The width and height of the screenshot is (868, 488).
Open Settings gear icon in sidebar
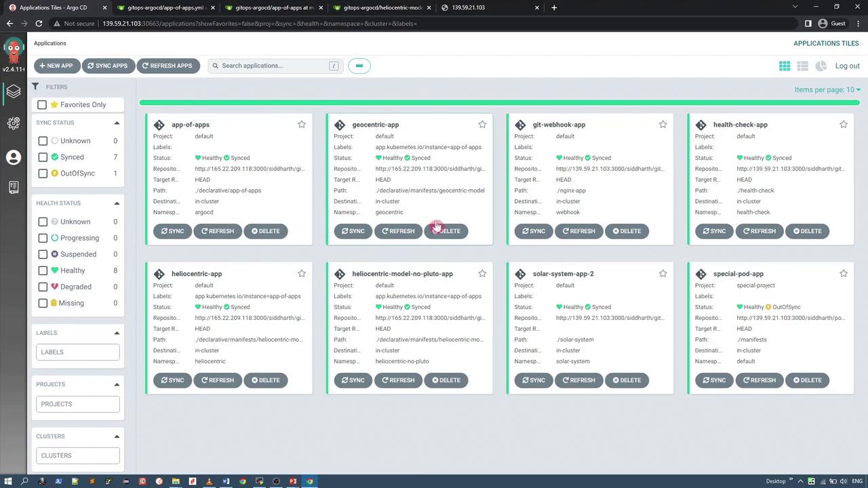14,123
